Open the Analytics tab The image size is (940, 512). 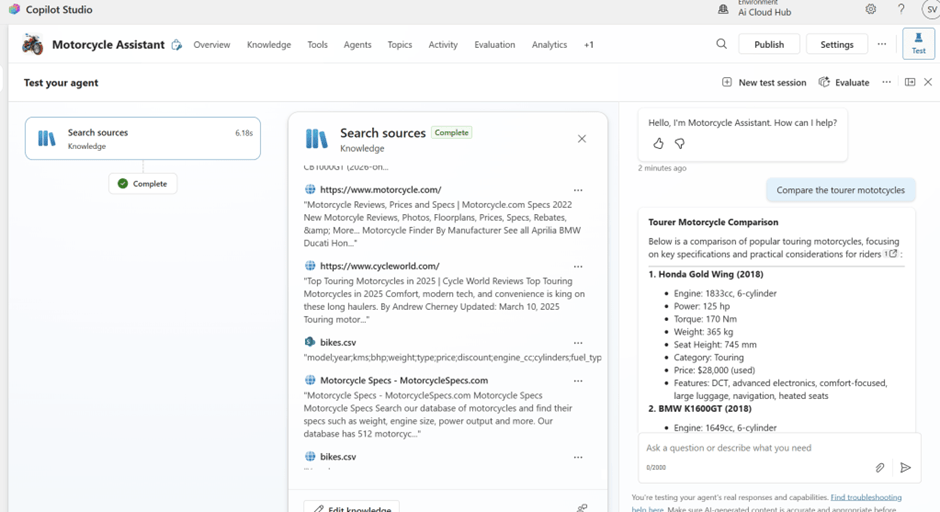coord(549,45)
